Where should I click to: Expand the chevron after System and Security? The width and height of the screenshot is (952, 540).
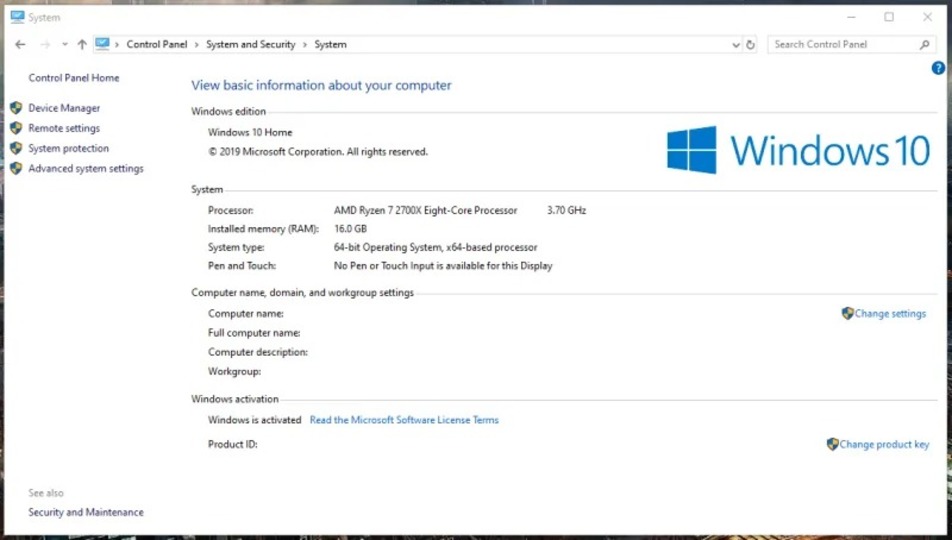tap(305, 44)
